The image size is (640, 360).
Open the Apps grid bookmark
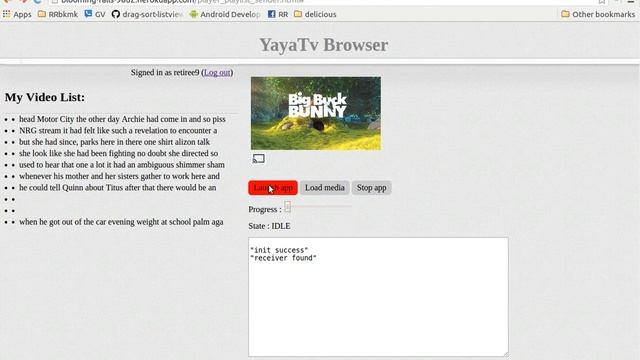click(17, 14)
